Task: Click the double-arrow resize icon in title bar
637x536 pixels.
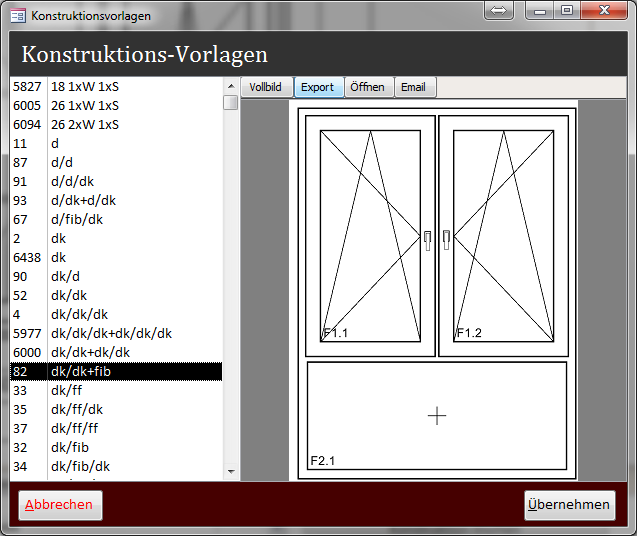Action: (x=498, y=10)
